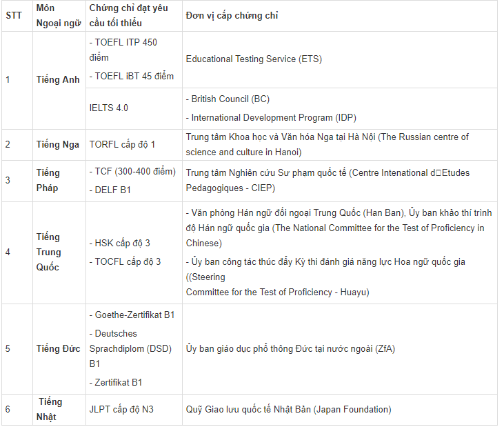Click 'Đơn vị cấp chứng chỉ' header
This screenshot has width=504, height=427.
pos(232,15)
